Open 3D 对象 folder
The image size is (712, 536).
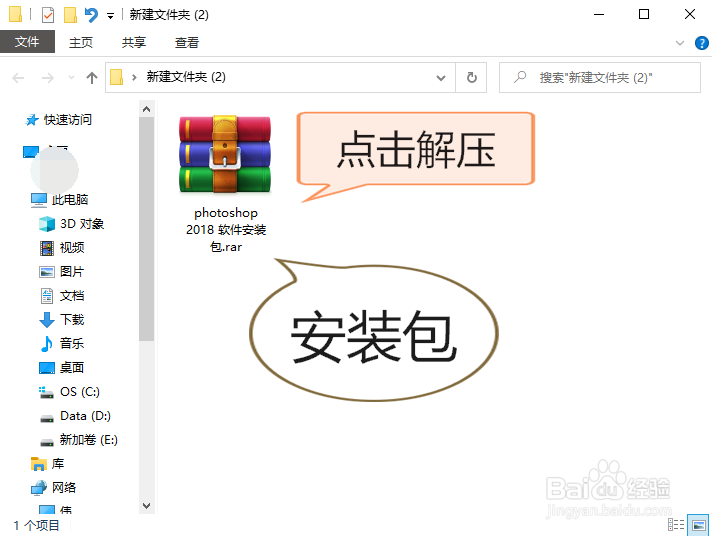tap(82, 223)
